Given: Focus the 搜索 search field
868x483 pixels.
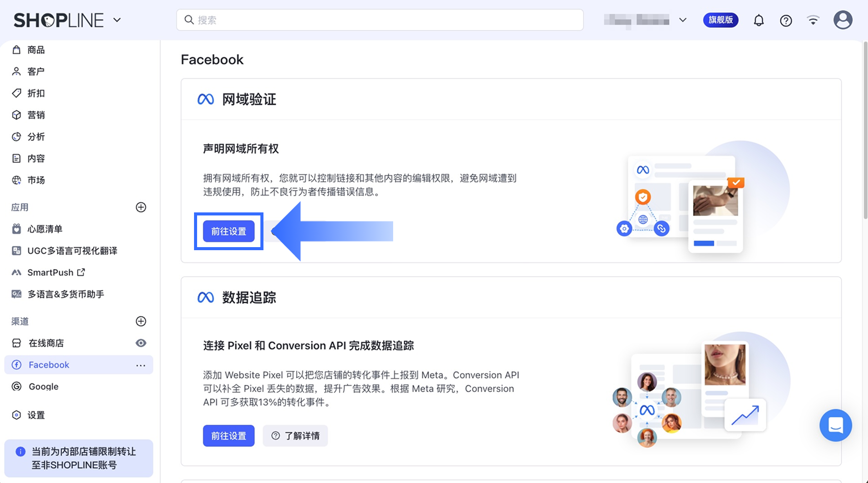Looking at the screenshot, I should tap(380, 20).
